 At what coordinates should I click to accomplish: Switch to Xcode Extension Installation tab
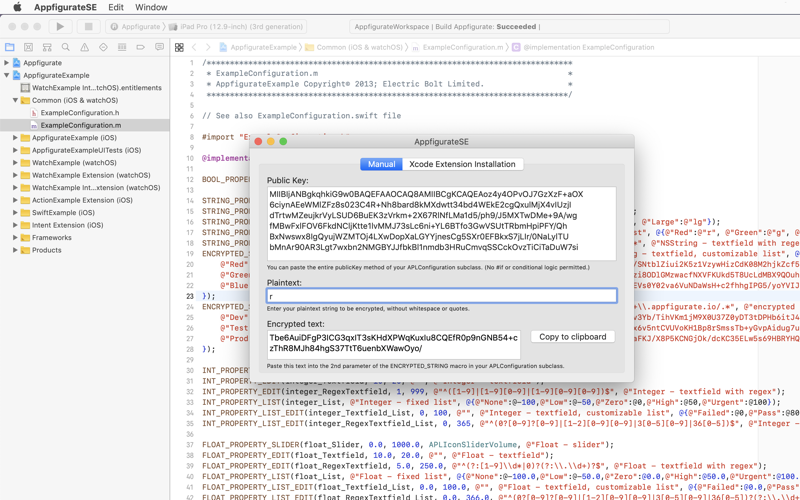[462, 164]
